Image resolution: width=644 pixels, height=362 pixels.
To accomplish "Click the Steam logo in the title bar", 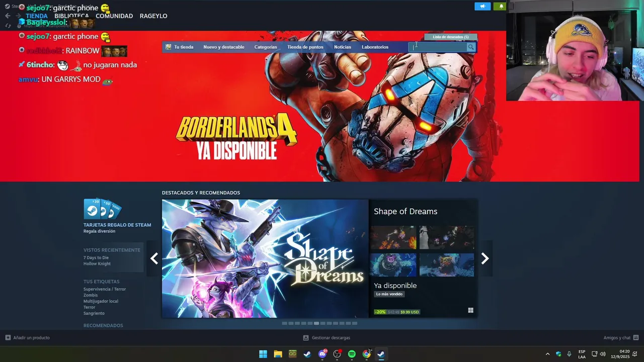I will (x=7, y=7).
